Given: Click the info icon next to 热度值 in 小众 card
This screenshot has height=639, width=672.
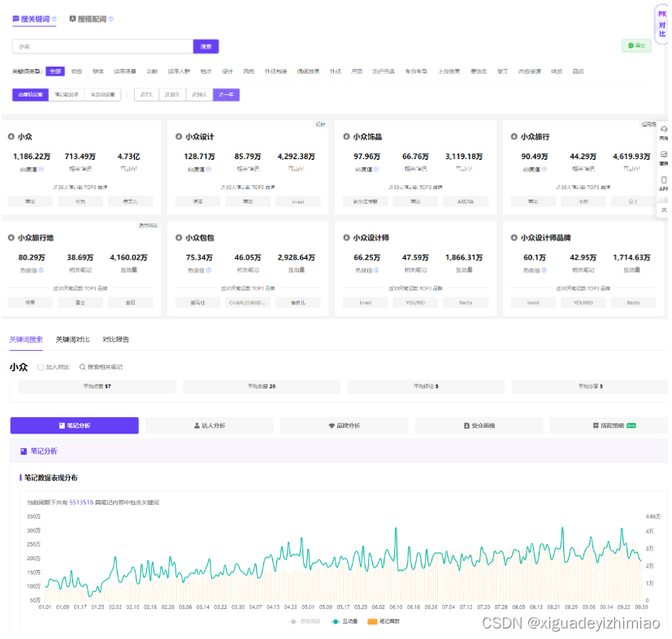Looking at the screenshot, I should pyautogui.click(x=41, y=170).
